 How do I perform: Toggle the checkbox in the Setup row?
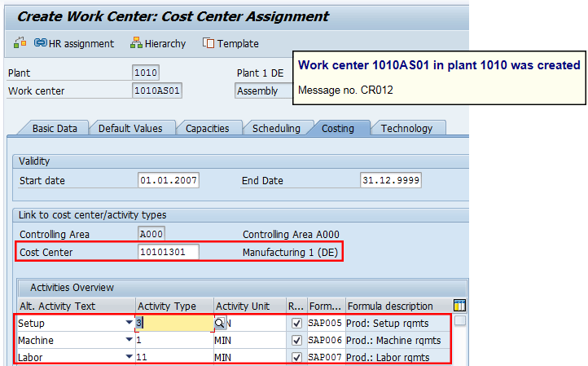[x=297, y=323]
